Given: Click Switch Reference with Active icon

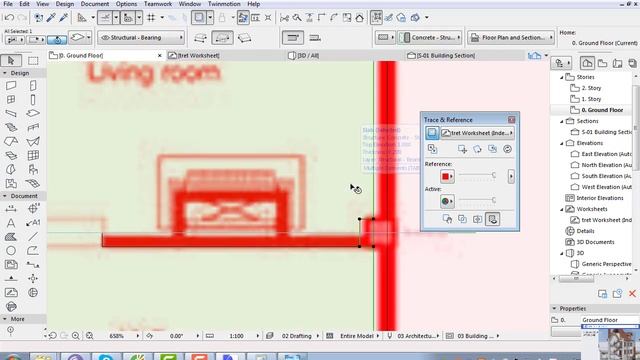Looking at the screenshot, I should pos(432,149).
